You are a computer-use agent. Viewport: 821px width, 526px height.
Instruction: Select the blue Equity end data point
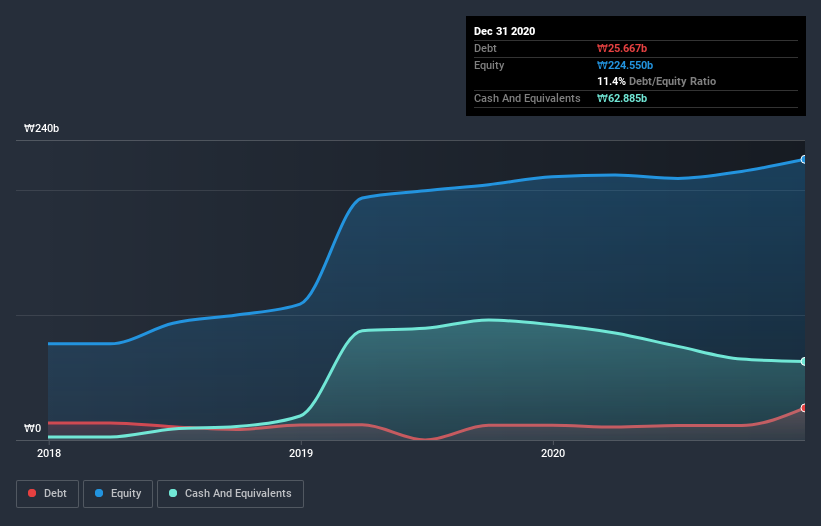804,159
